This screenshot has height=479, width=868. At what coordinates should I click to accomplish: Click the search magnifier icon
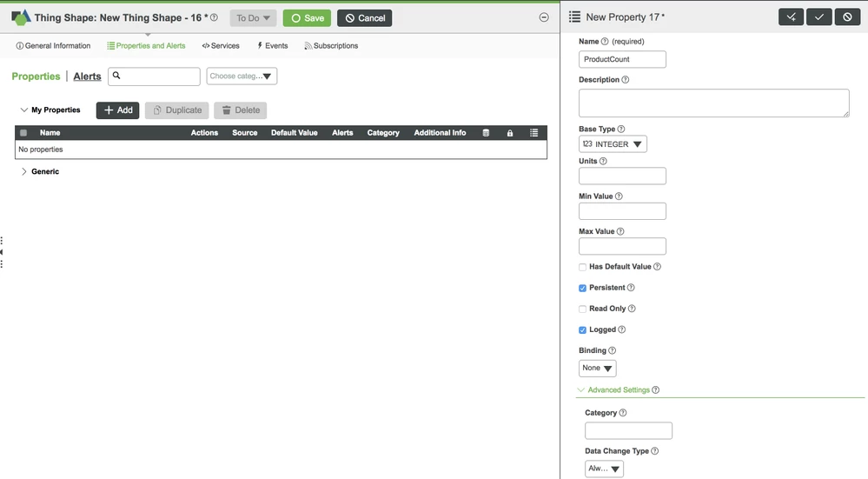pos(116,76)
